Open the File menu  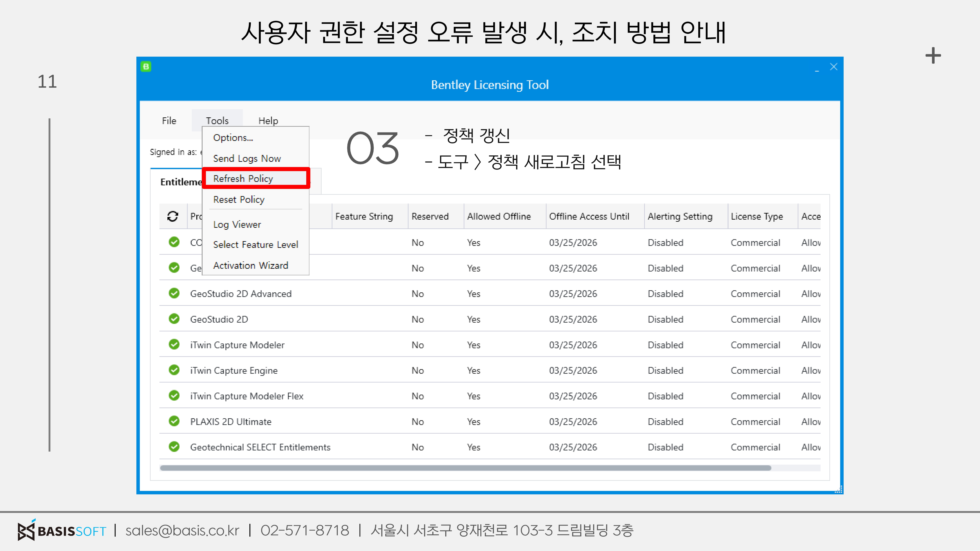(169, 120)
